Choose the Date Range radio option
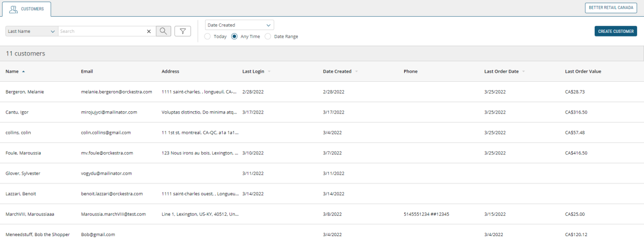The height and width of the screenshot is (242, 644). coord(268,37)
